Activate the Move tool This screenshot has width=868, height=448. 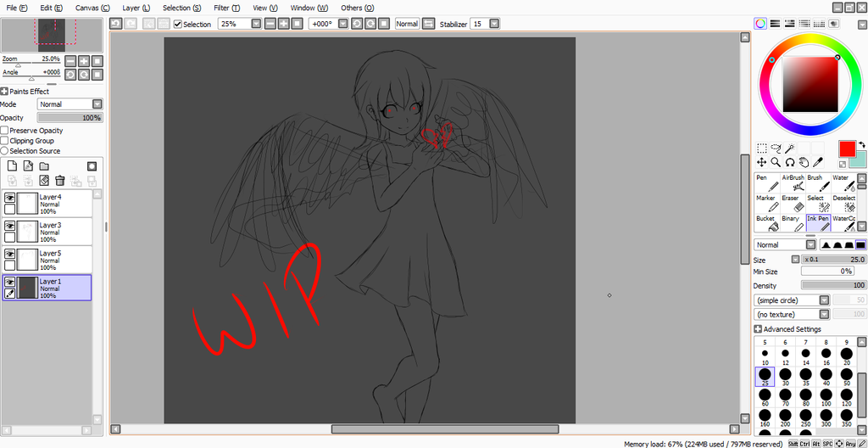click(762, 162)
